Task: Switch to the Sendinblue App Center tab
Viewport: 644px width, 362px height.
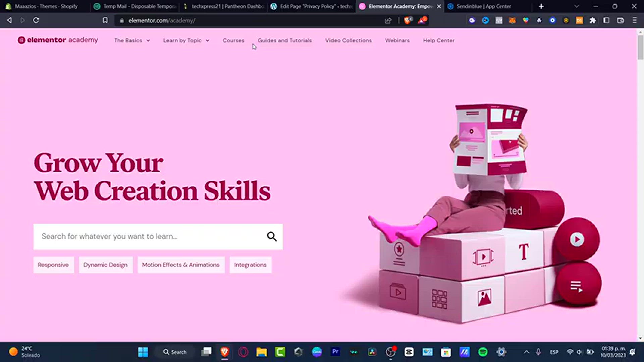Action: (x=480, y=6)
